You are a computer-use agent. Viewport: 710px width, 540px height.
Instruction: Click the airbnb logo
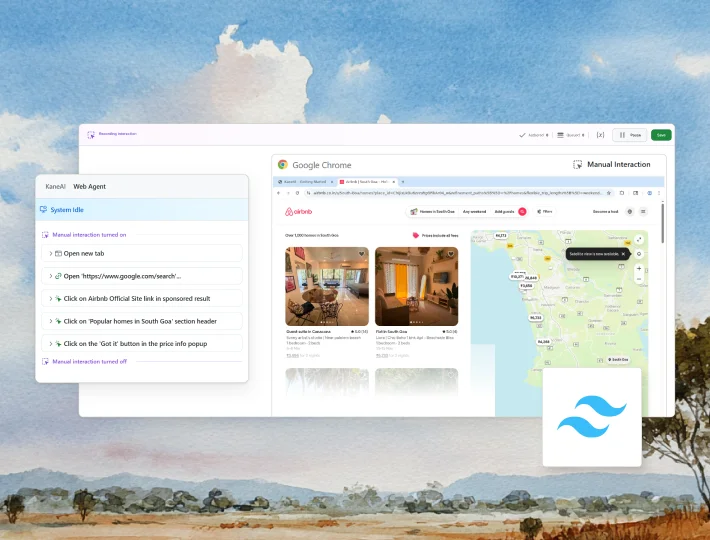(x=298, y=211)
